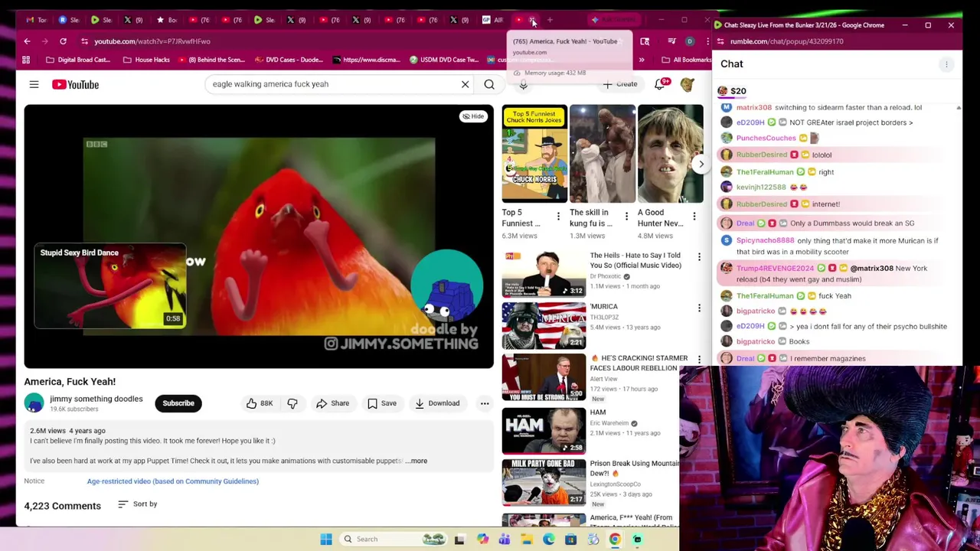Reload the YouTube page in Chrome
The image size is (980, 551).
point(63,41)
